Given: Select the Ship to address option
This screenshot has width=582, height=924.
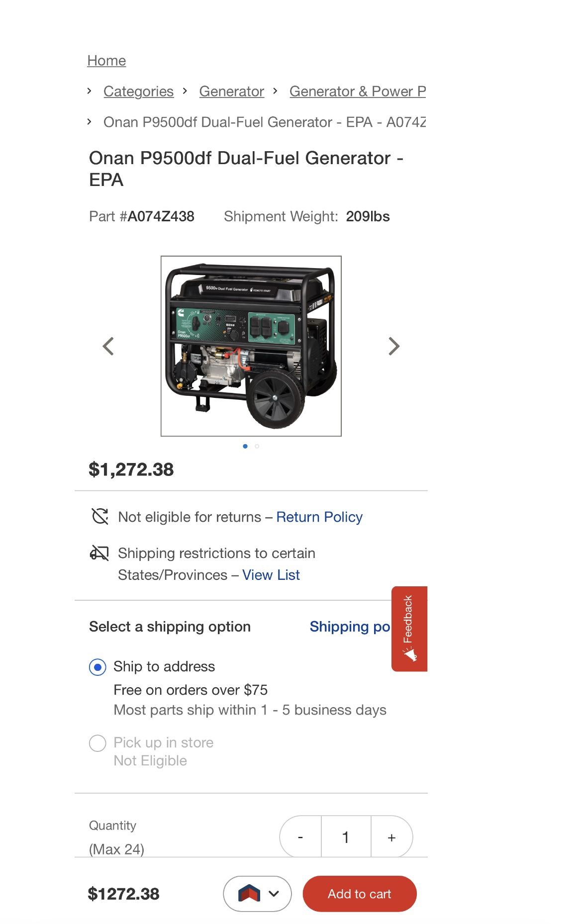Looking at the screenshot, I should pyautogui.click(x=97, y=667).
